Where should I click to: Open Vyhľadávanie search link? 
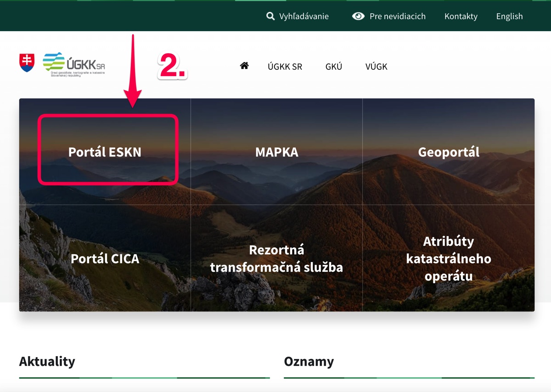(x=304, y=16)
